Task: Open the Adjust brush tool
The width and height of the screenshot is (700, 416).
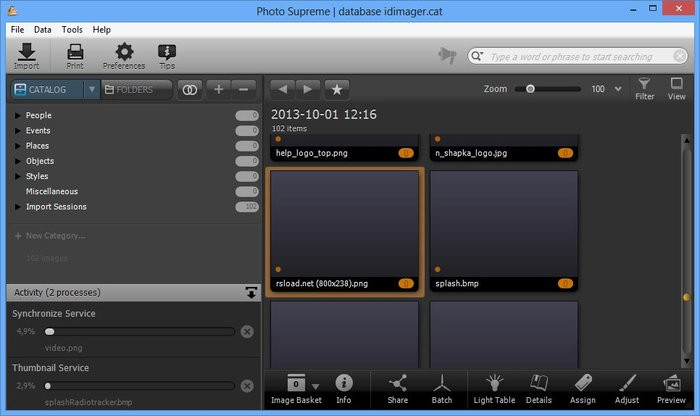Action: point(627,388)
